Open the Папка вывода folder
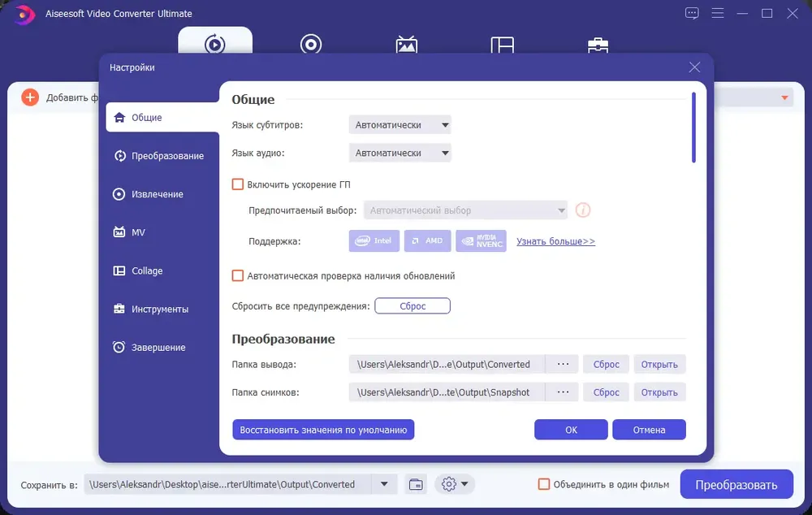812x515 pixels. coord(659,364)
